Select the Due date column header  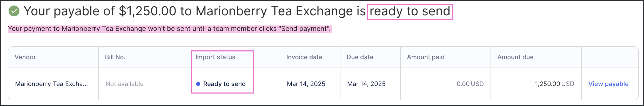[x=360, y=57]
